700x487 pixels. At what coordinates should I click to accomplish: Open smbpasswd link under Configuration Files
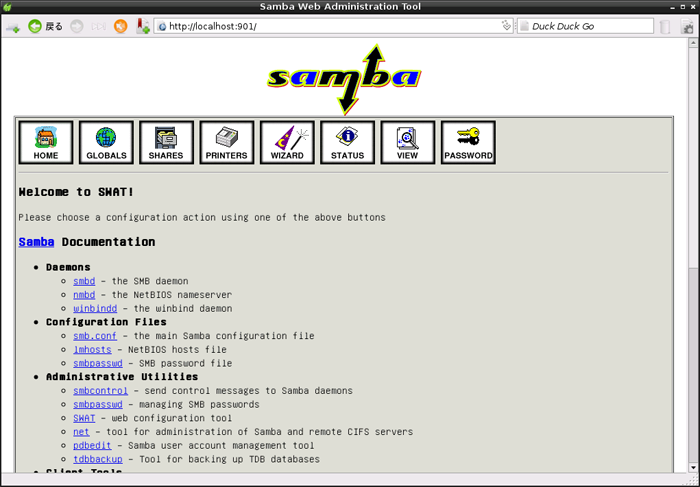point(98,363)
